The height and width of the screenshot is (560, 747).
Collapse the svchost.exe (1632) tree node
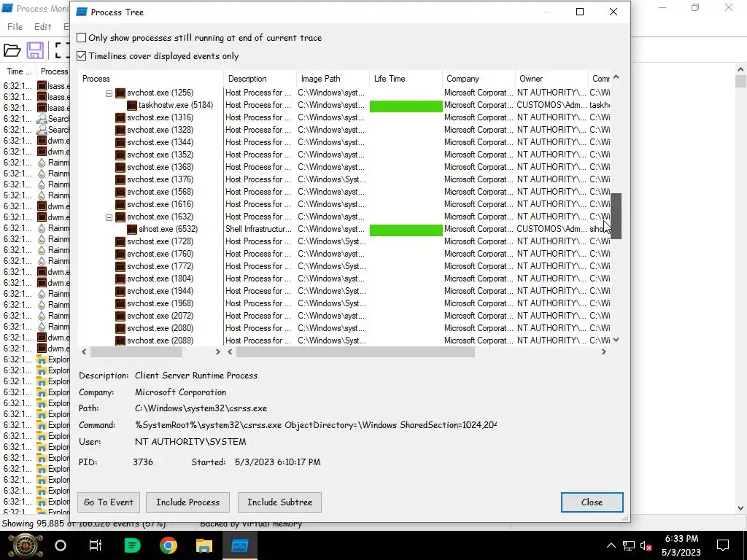tap(109, 217)
